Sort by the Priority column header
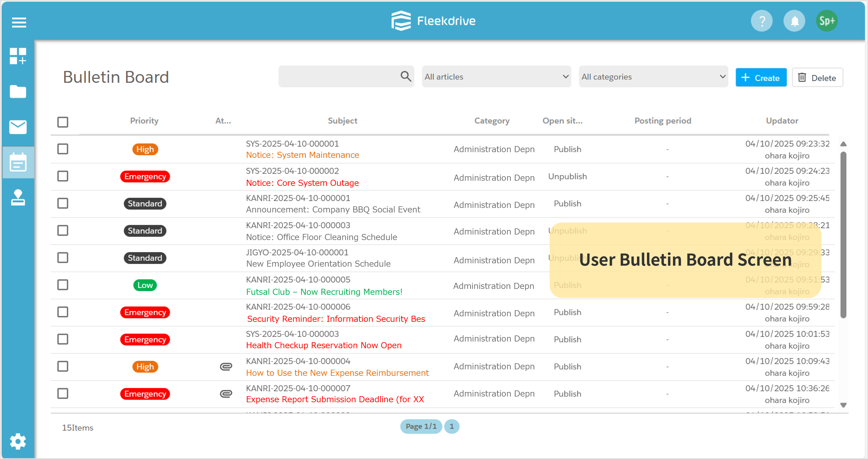868x459 pixels. pyautogui.click(x=144, y=121)
